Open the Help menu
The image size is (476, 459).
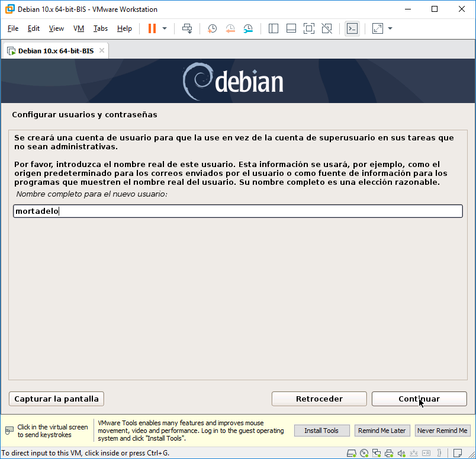124,28
